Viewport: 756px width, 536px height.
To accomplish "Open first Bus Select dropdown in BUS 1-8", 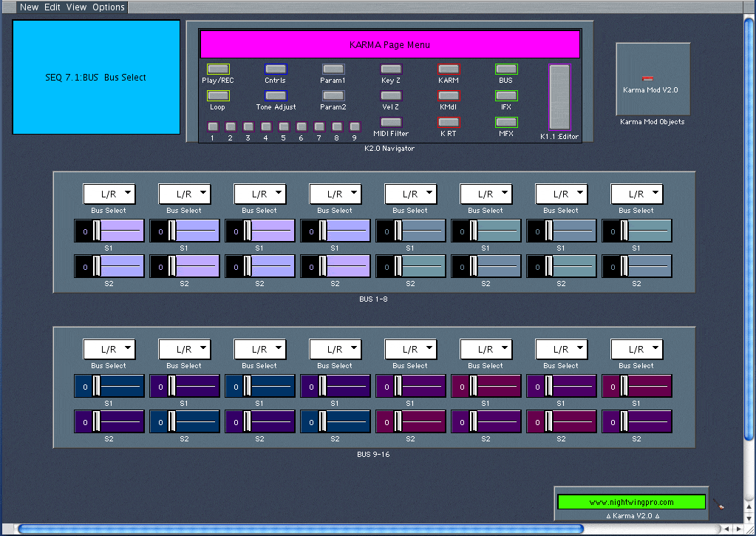I will (109, 194).
